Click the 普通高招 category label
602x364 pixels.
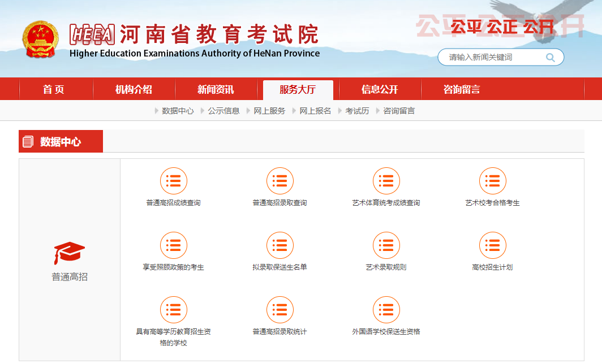[70, 276]
